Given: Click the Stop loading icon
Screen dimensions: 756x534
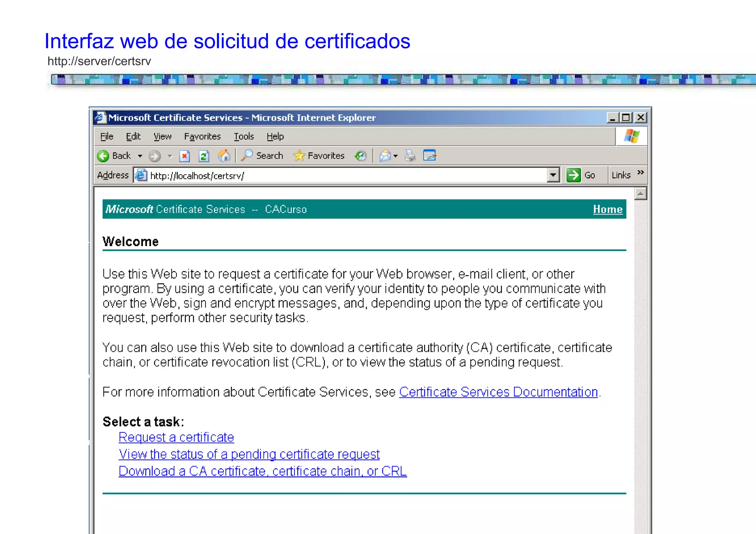Looking at the screenshot, I should [x=185, y=156].
